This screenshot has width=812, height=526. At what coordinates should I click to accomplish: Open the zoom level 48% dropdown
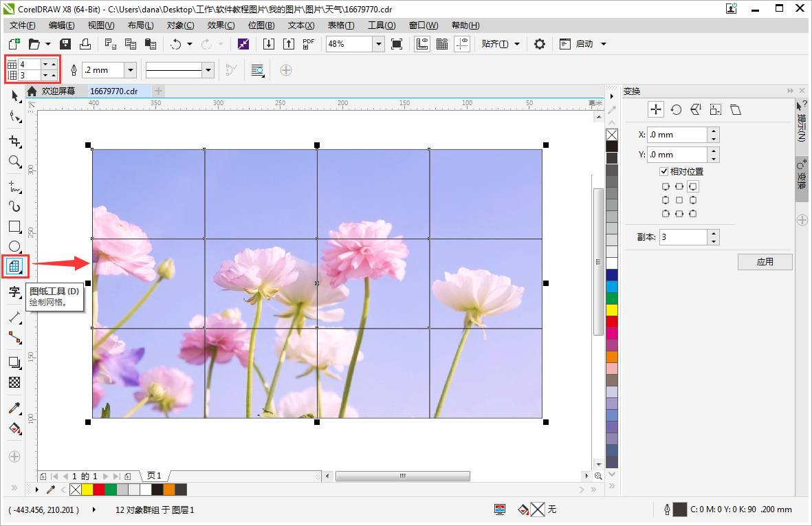pyautogui.click(x=379, y=44)
